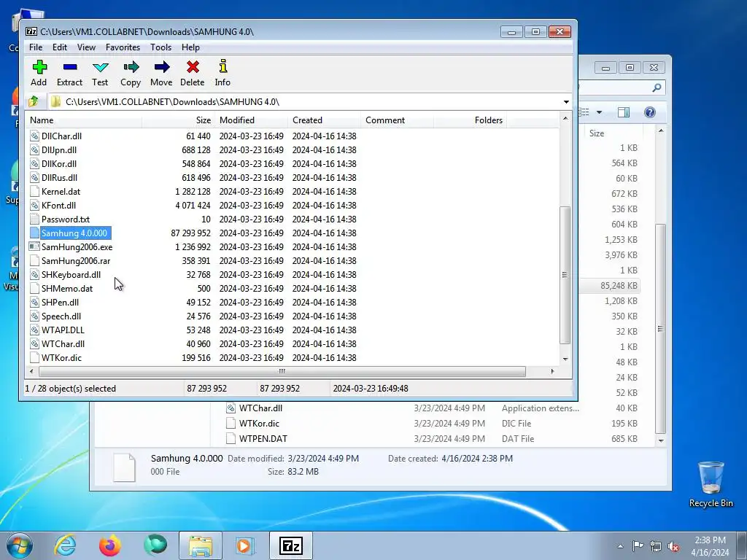
Task: Open Windows Media Player taskbar icon
Action: coord(245,545)
